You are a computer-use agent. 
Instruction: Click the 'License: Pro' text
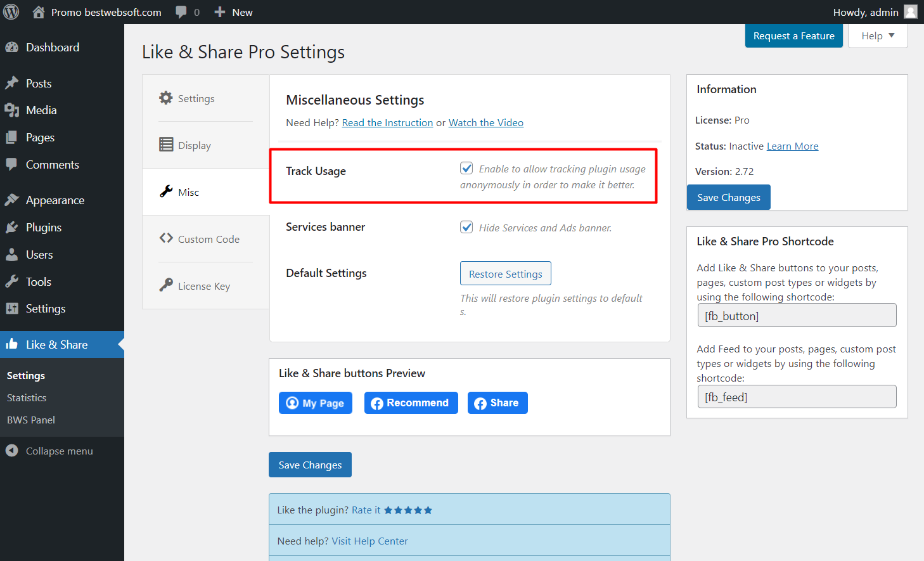(x=722, y=120)
